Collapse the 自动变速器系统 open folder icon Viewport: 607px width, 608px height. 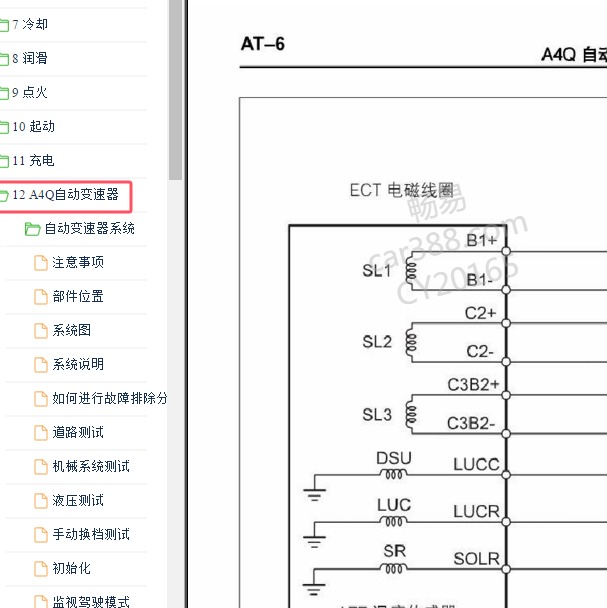(x=32, y=229)
